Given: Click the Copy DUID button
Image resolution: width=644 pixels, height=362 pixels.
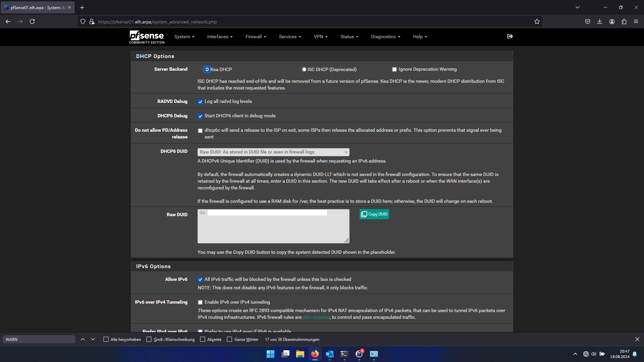Looking at the screenshot, I should click(x=374, y=214).
